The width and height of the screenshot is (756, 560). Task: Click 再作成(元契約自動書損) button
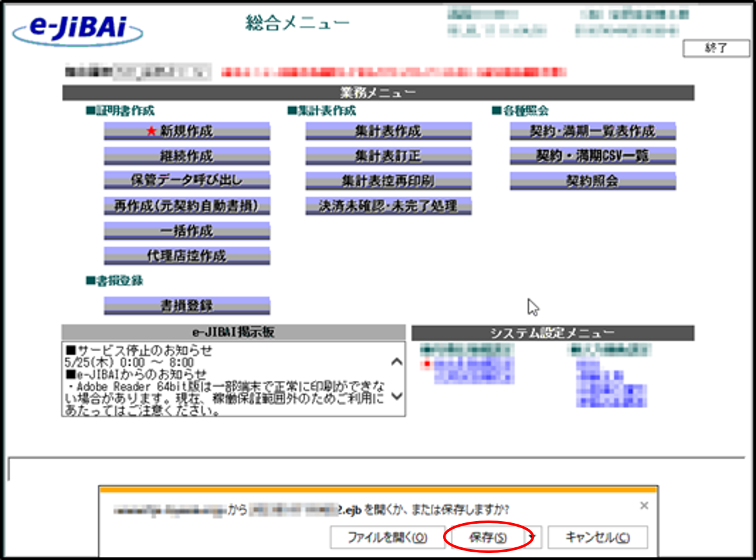[x=187, y=206]
